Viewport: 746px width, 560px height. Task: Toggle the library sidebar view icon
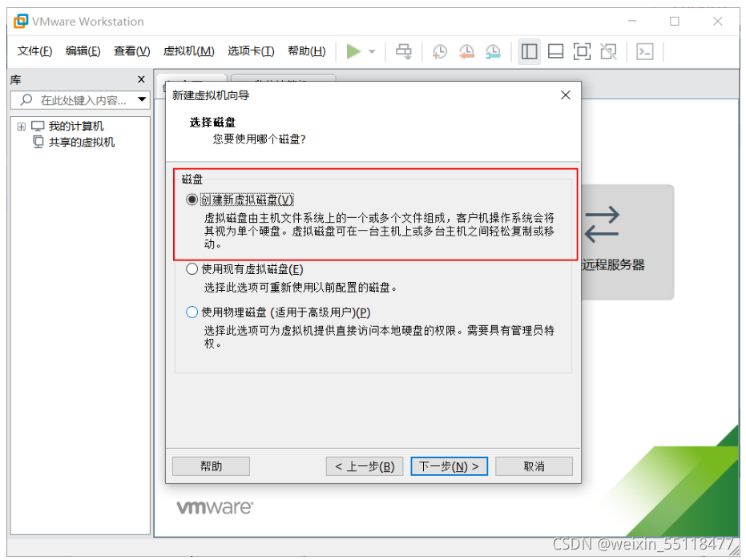point(529,51)
